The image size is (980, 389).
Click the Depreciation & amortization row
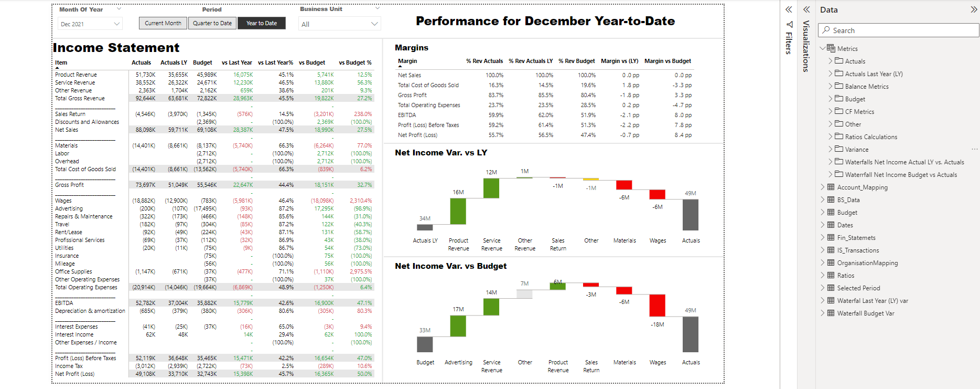pyautogui.click(x=214, y=311)
